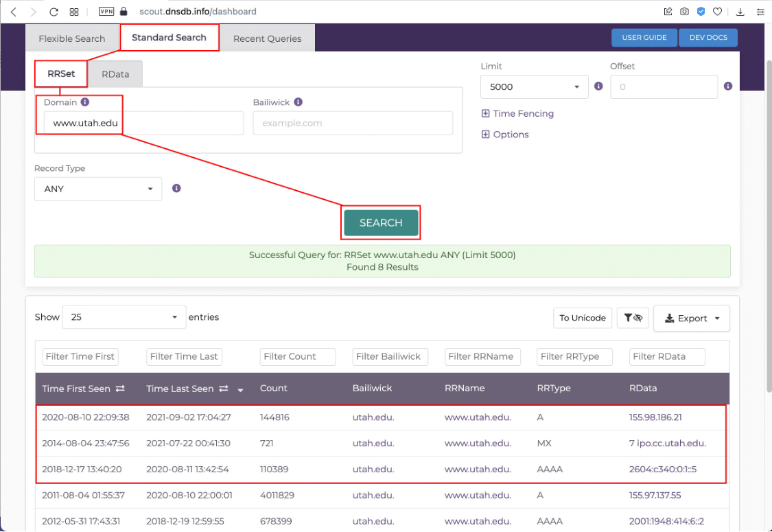Screen dimensions: 772x532
Task: Click www.utah.edu. RRName in count 144816 row
Action: click(478, 417)
